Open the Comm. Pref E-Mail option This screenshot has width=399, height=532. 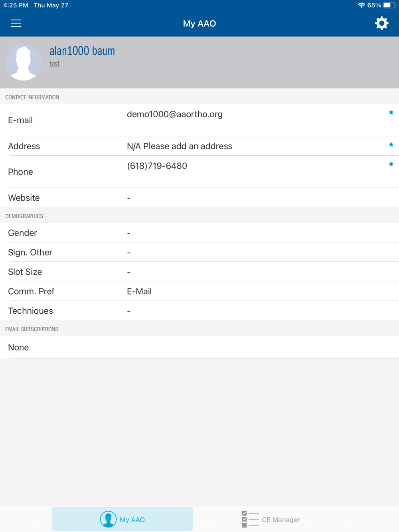[139, 291]
